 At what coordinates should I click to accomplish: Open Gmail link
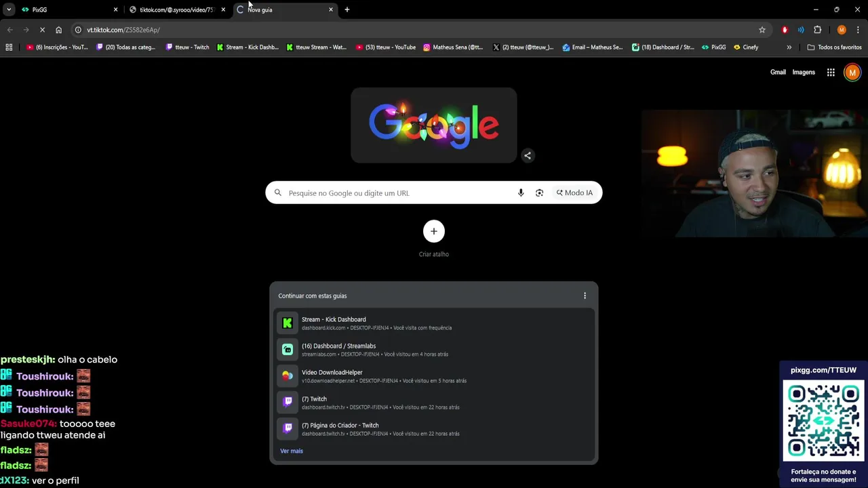(778, 73)
